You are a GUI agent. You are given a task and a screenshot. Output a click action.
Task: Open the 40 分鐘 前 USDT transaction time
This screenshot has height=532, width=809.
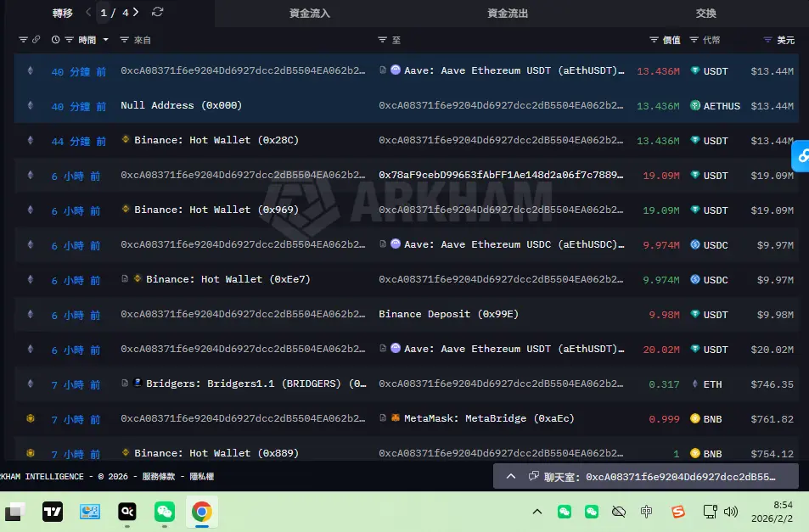pyautogui.click(x=78, y=71)
